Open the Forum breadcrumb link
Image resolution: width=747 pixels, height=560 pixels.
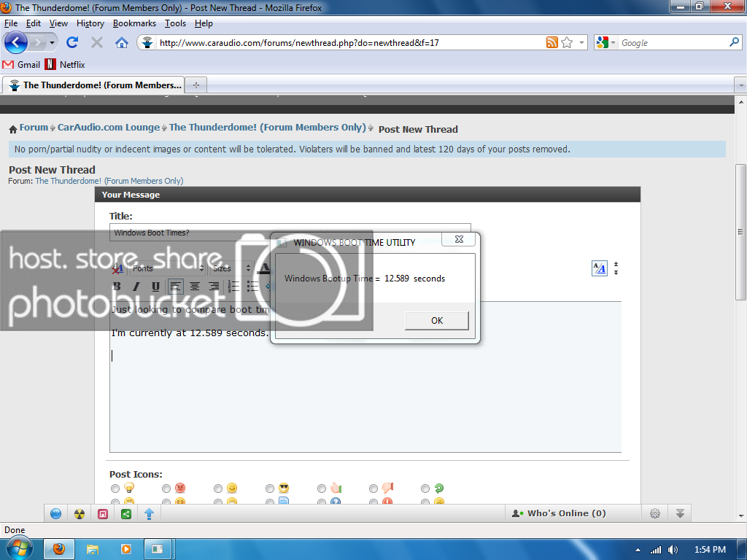34,128
